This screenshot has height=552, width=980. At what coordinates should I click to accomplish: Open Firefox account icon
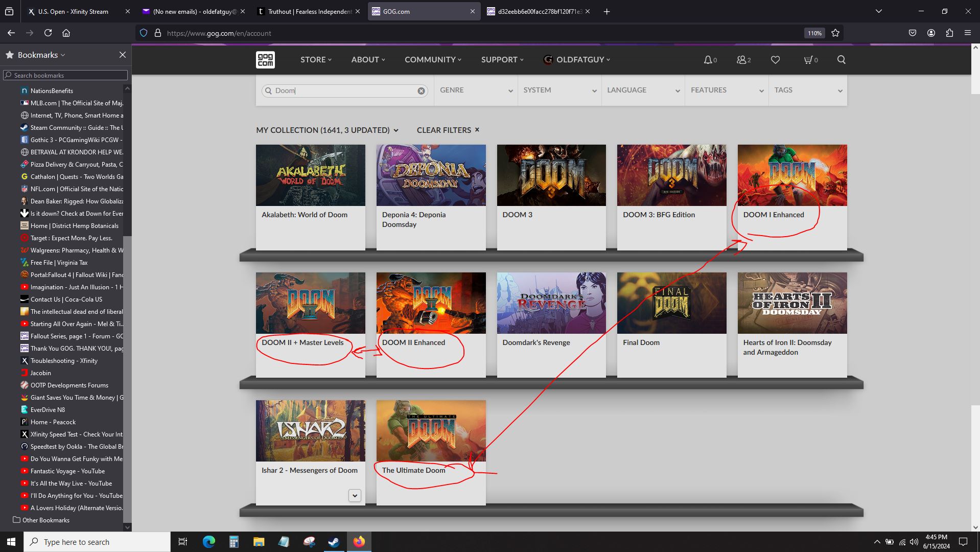(931, 33)
